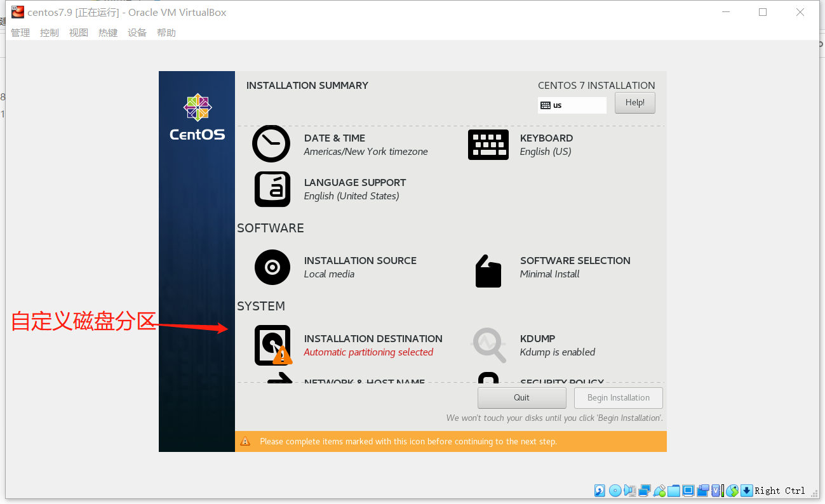
Task: Click the "We won't touch your disks" note
Action: pos(554,418)
